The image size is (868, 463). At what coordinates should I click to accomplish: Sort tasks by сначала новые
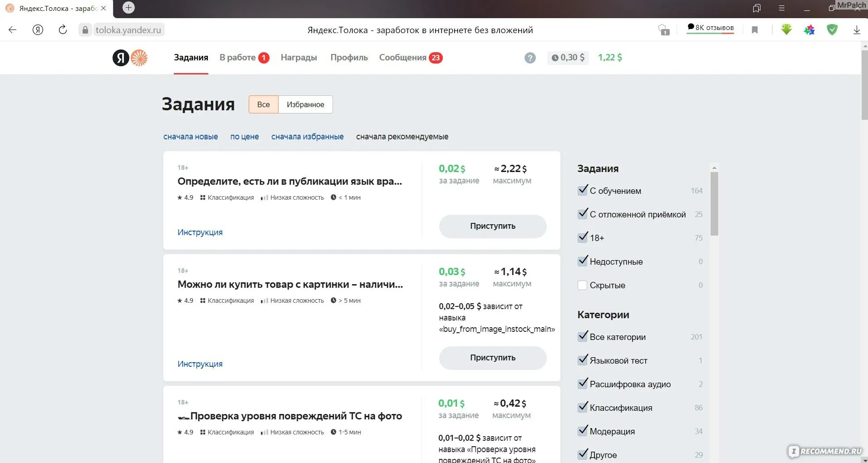191,137
